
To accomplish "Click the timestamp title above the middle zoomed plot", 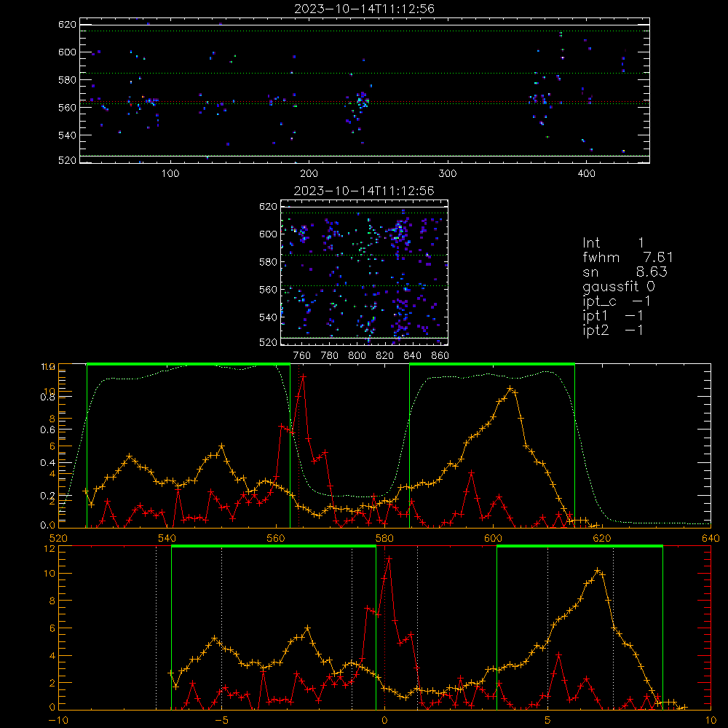I will click(364, 191).
